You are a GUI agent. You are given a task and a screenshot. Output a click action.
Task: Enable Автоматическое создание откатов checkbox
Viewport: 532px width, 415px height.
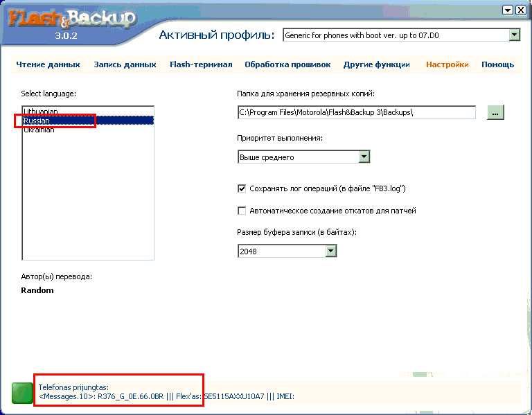[242, 211]
